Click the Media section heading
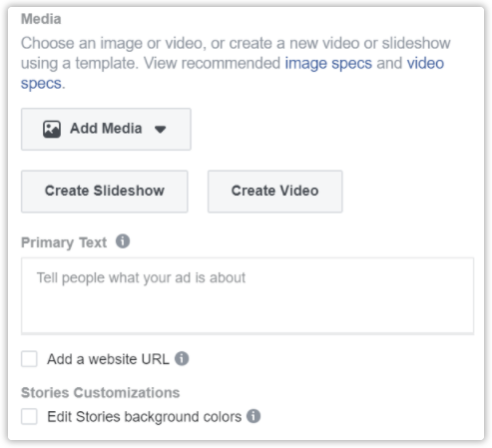The width and height of the screenshot is (492, 448). 41,19
